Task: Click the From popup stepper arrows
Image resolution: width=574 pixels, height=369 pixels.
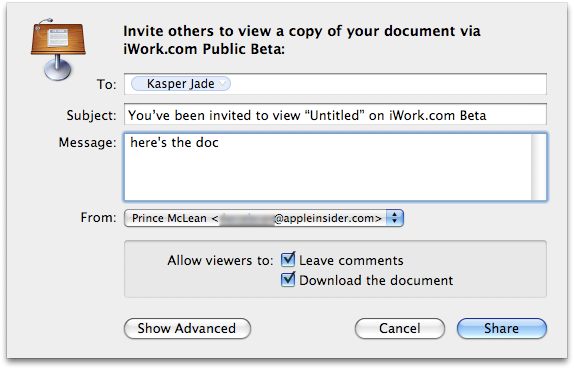Action: click(x=394, y=218)
